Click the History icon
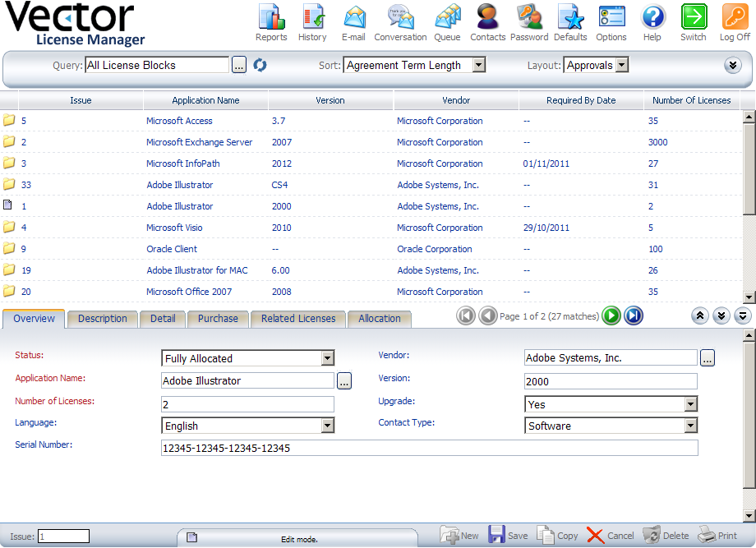 pos(313,22)
